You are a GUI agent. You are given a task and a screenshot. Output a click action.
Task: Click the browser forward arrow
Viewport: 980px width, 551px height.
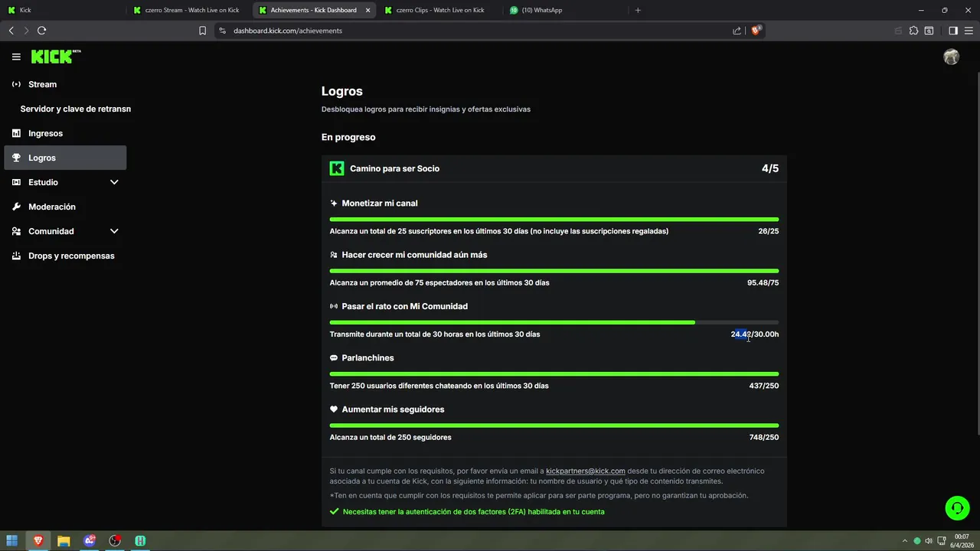click(x=26, y=31)
